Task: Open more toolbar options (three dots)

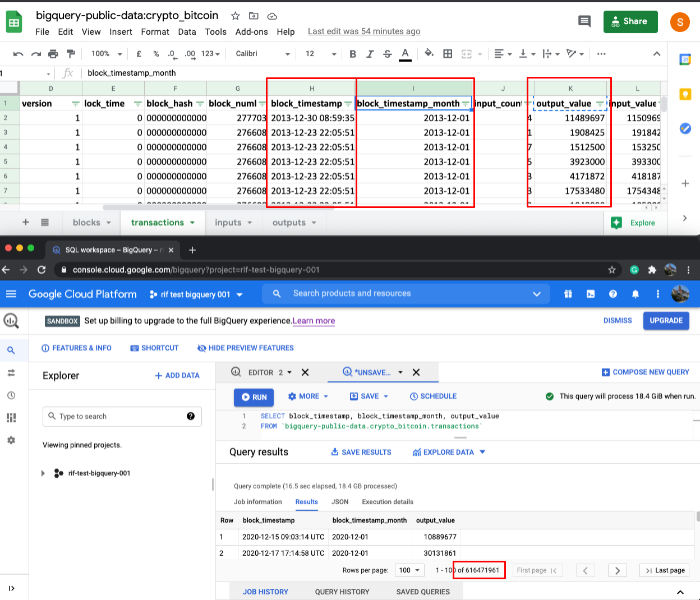Action: 601,54
